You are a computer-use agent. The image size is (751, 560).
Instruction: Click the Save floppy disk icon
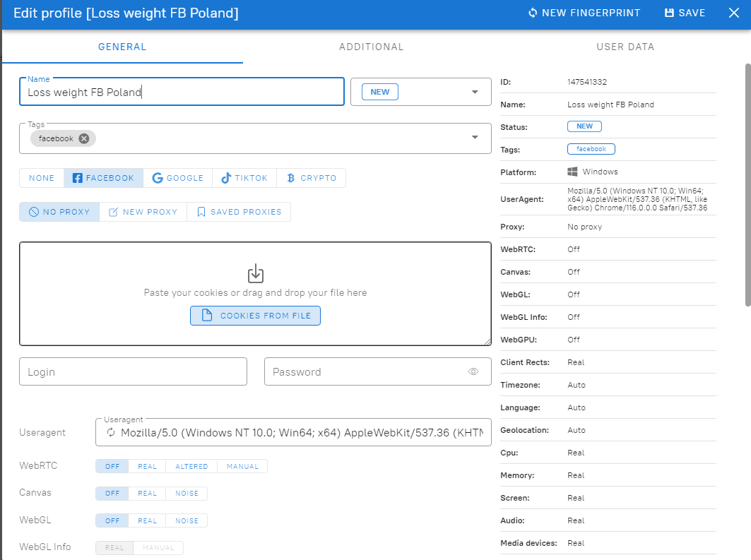tap(669, 13)
